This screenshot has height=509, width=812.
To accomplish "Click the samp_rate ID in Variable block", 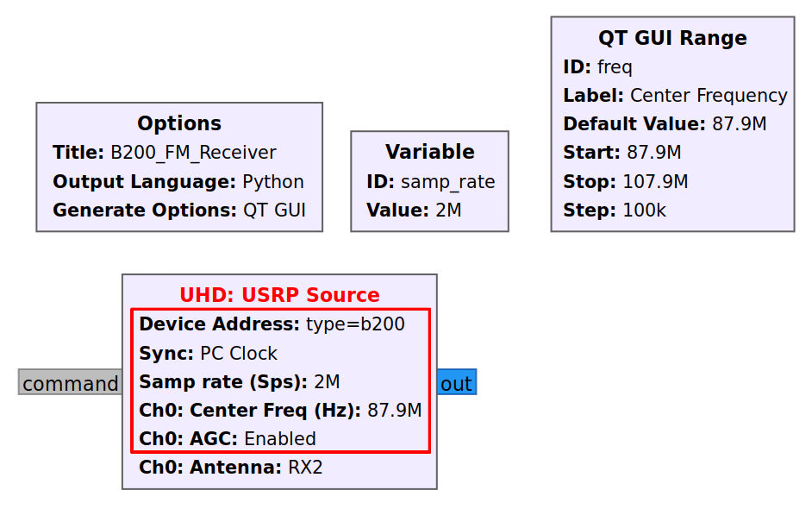I will coord(447,182).
